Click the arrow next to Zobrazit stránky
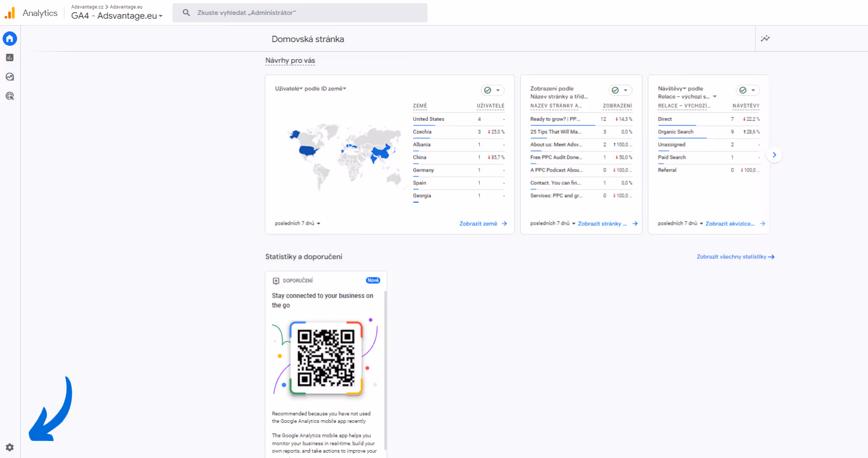The height and width of the screenshot is (458, 868). pos(635,224)
